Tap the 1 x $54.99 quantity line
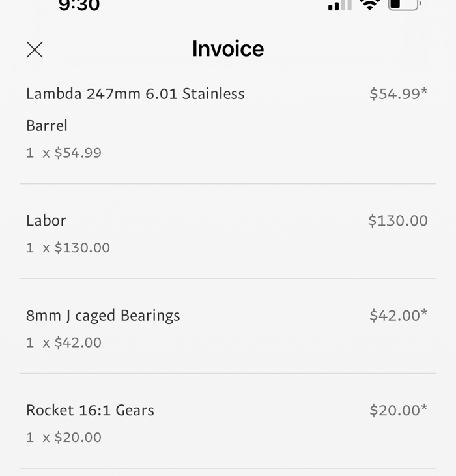This screenshot has height=476, width=456. [64, 153]
